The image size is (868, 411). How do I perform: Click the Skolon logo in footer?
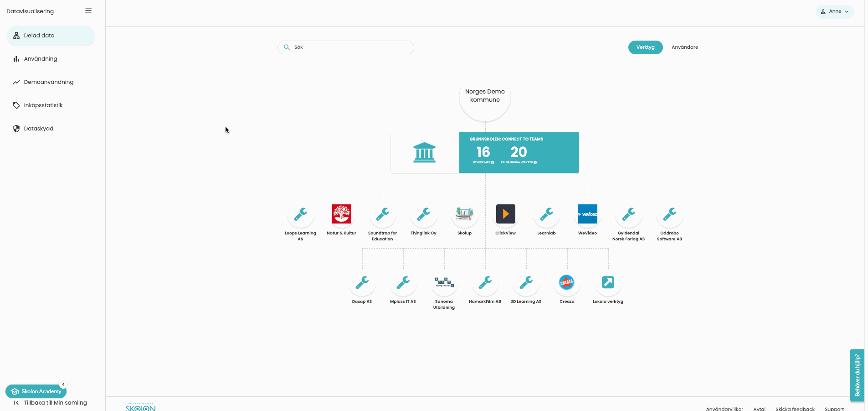pyautogui.click(x=141, y=407)
